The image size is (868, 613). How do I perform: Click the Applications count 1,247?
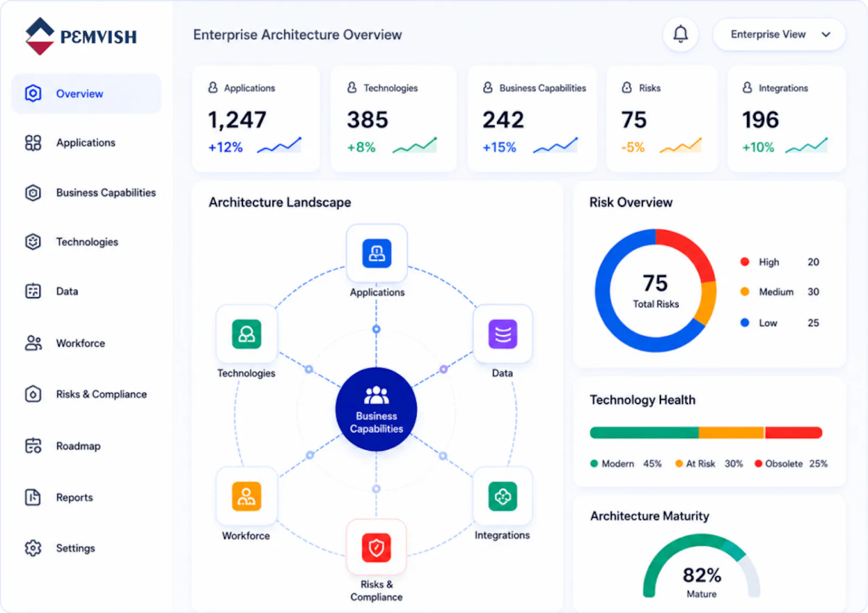point(238,120)
